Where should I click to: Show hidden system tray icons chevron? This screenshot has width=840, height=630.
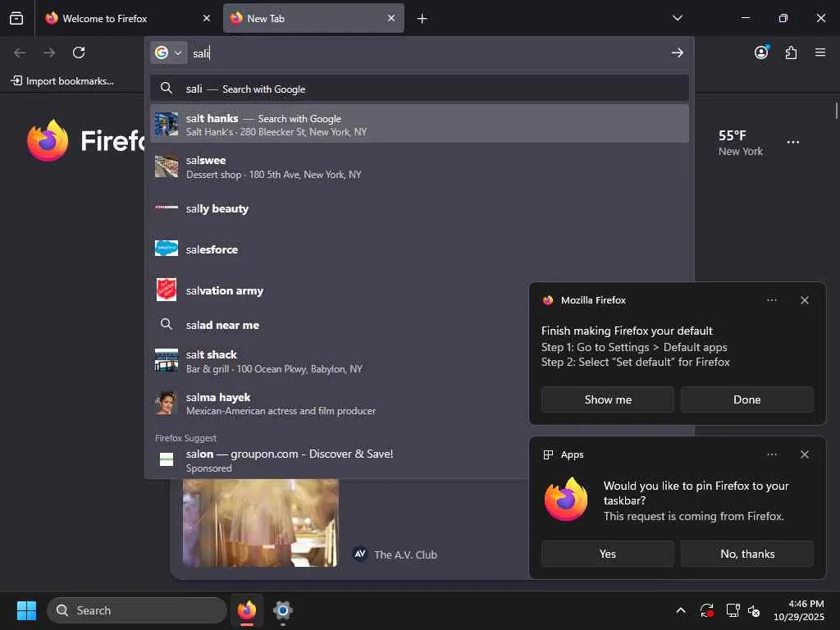(x=680, y=610)
